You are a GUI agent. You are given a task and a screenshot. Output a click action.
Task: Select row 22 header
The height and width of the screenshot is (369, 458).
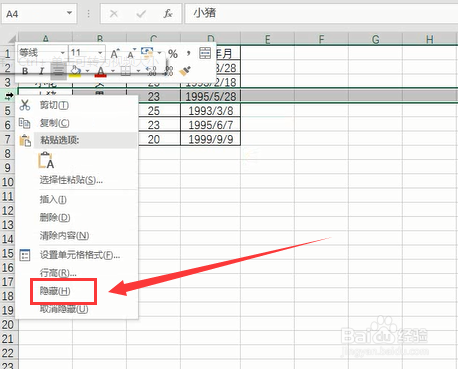pyautogui.click(x=8, y=353)
